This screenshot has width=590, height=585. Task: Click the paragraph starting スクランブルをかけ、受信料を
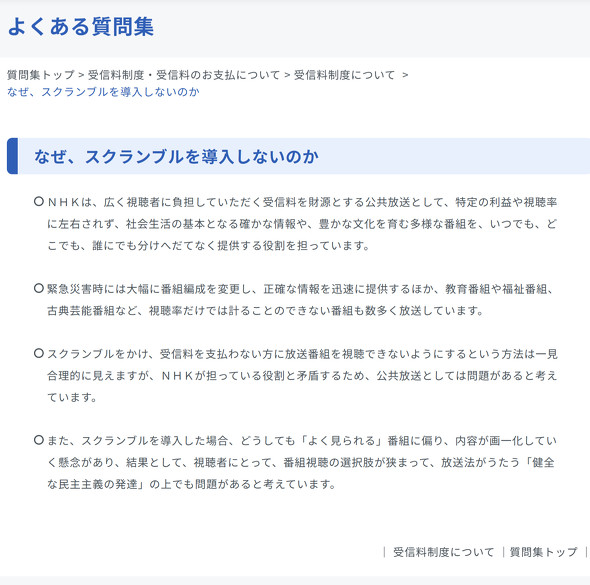302,375
